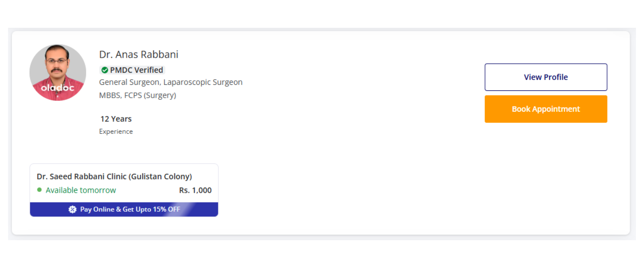Click the Available tomorrow status text
Image resolution: width=644 pixels, height=268 pixels.
pos(81,190)
